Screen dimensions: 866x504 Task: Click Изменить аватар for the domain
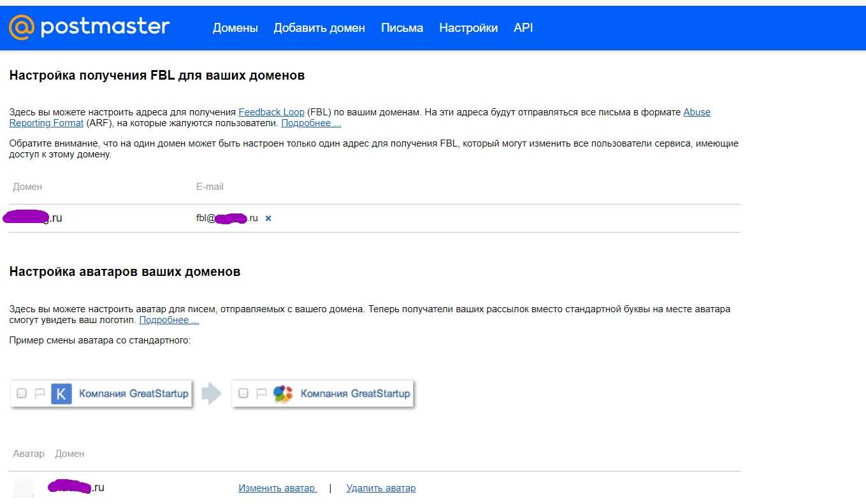pos(277,488)
